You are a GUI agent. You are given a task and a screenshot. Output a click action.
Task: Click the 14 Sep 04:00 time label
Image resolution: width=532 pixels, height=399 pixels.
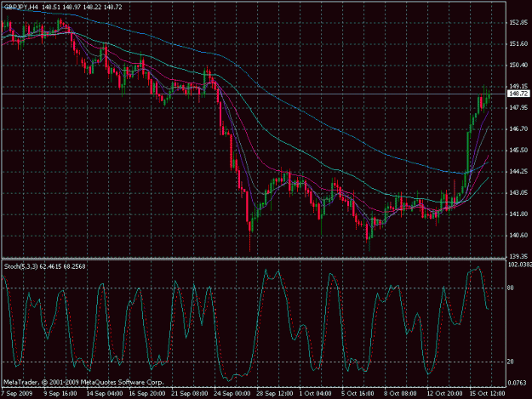pos(104,394)
